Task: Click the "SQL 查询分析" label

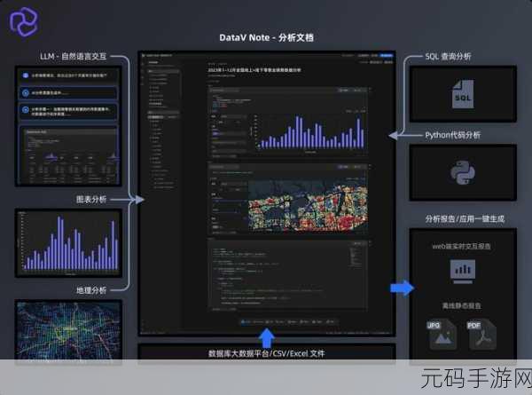Action: pyautogui.click(x=448, y=57)
